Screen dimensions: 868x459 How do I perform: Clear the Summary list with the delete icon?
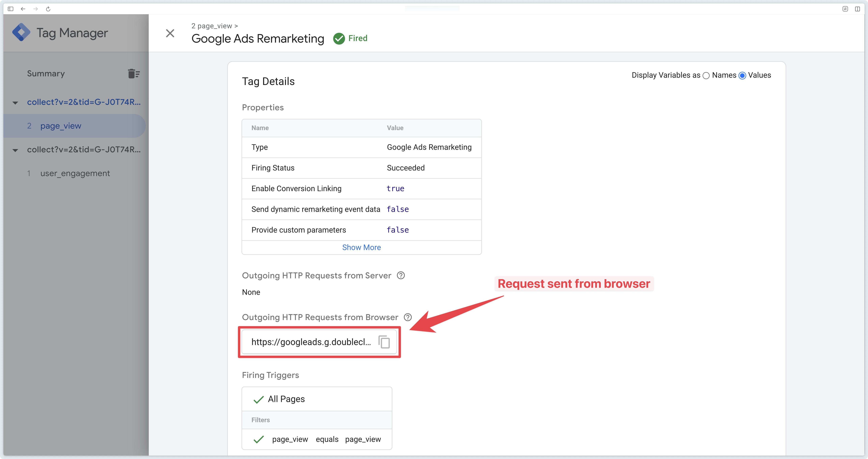[x=134, y=73]
